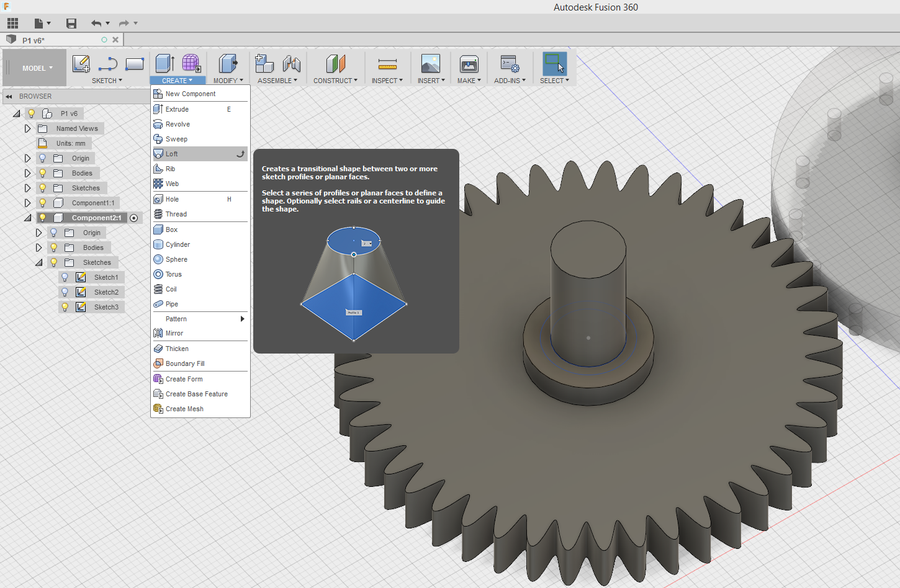The height and width of the screenshot is (588, 900).
Task: Choose Revolve from Create menu
Action: pos(200,124)
